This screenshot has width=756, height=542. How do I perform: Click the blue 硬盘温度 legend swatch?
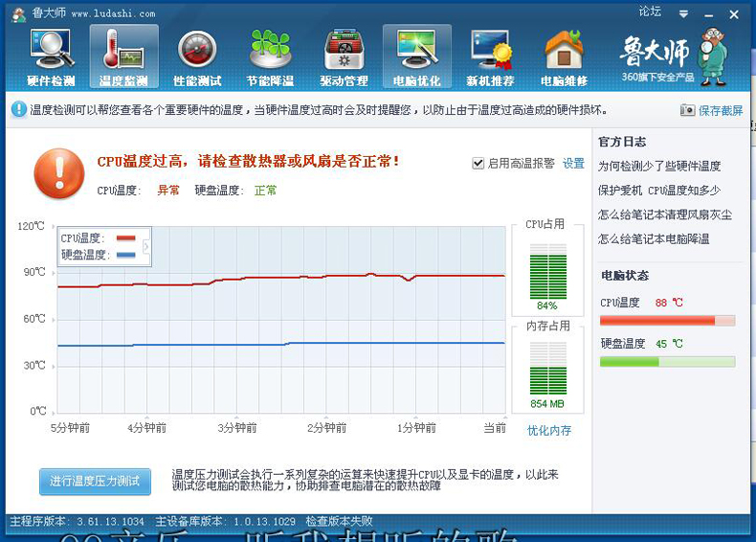pyautogui.click(x=125, y=255)
